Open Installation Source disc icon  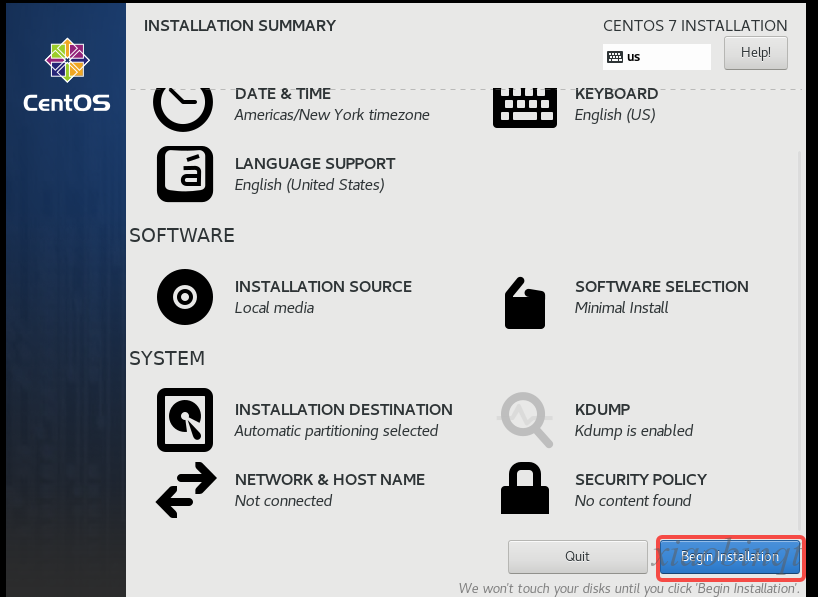click(x=185, y=297)
